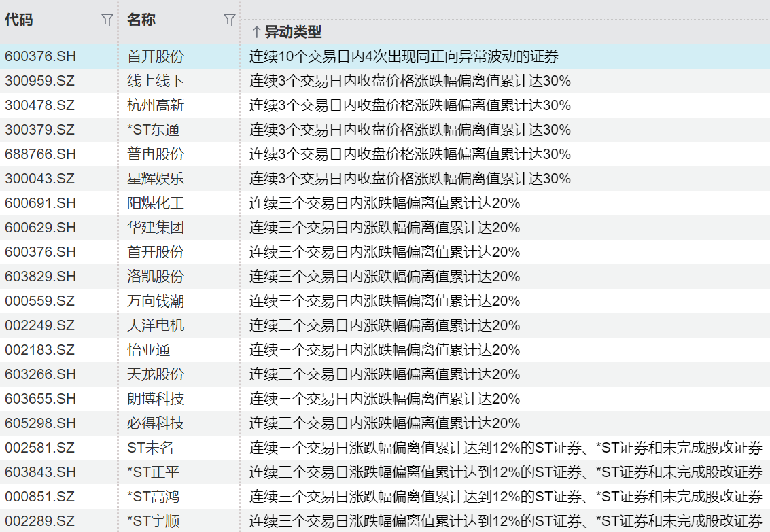Click stock code 688766.SH
Image resolution: width=770 pixels, height=532 pixels.
40,154
